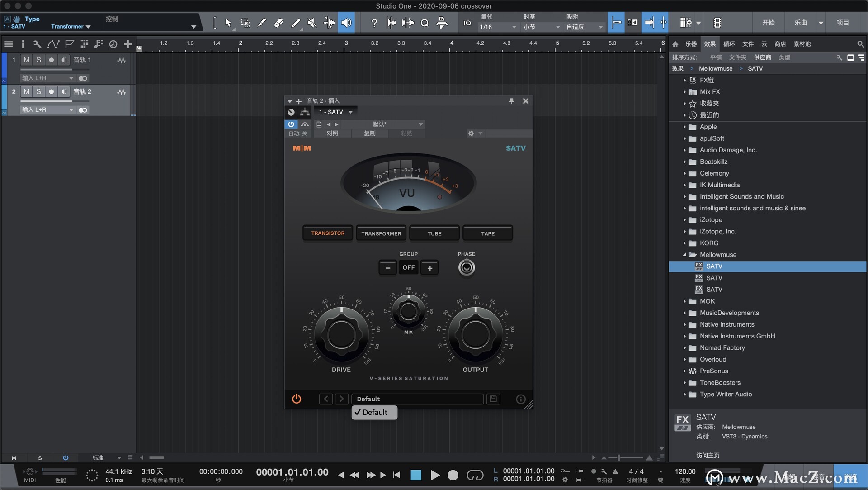
Task: Mute track 音轨 1
Action: click(27, 60)
